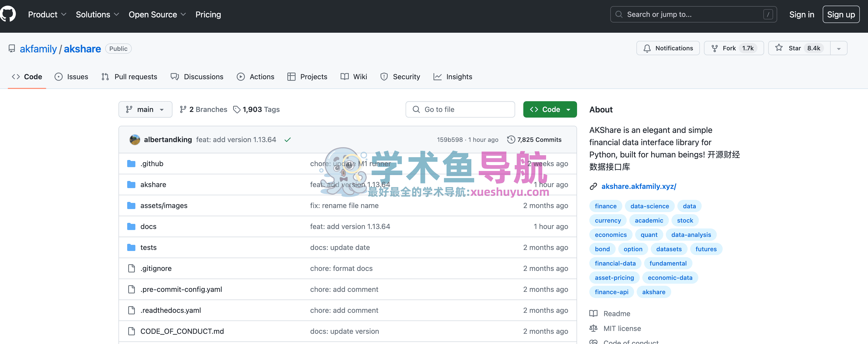Expand the main branch selector

pos(145,109)
